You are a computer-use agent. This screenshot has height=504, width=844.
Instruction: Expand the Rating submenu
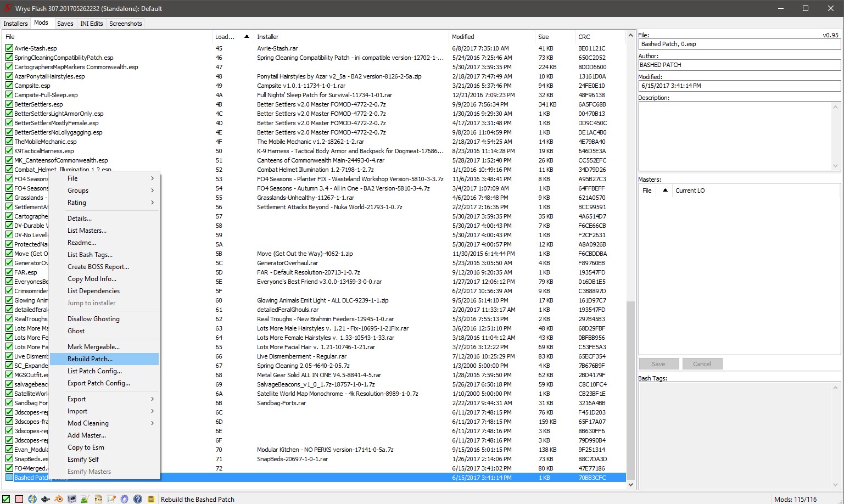(104, 203)
